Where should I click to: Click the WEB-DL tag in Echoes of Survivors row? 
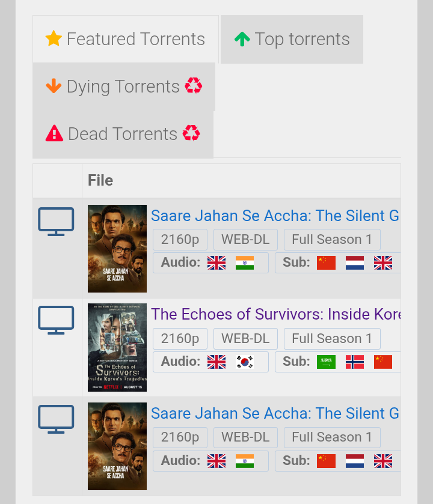click(x=245, y=338)
